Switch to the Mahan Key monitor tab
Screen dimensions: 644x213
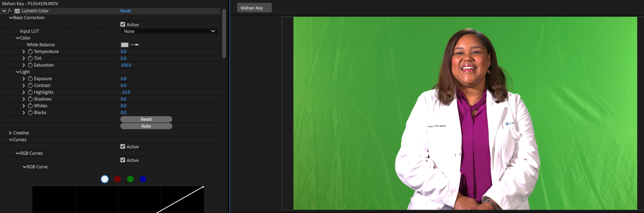coord(254,8)
